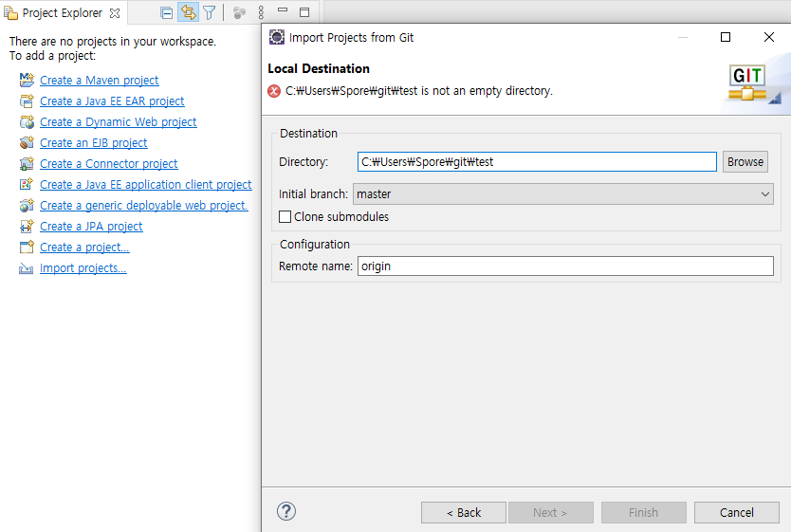Click the focus task icon in Project Explorer
The width and height of the screenshot is (791, 532).
pos(239,13)
